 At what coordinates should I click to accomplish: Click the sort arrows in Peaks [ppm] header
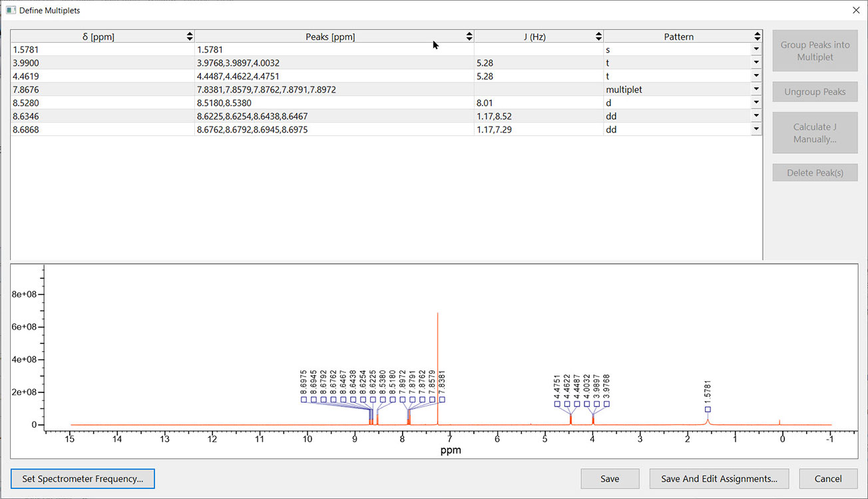[x=469, y=37]
